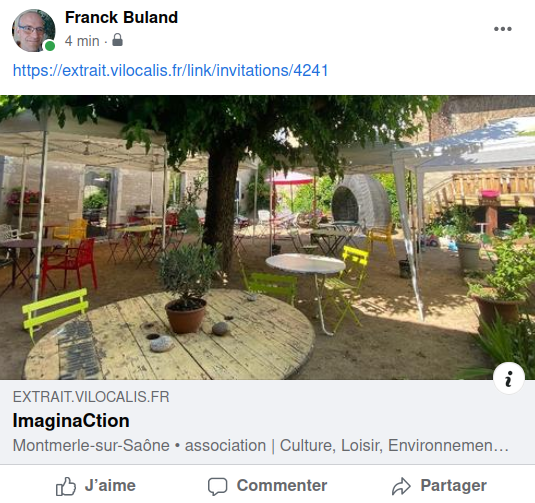This screenshot has height=503, width=535.
Task: Click the green online status dot
Action: (x=50, y=46)
